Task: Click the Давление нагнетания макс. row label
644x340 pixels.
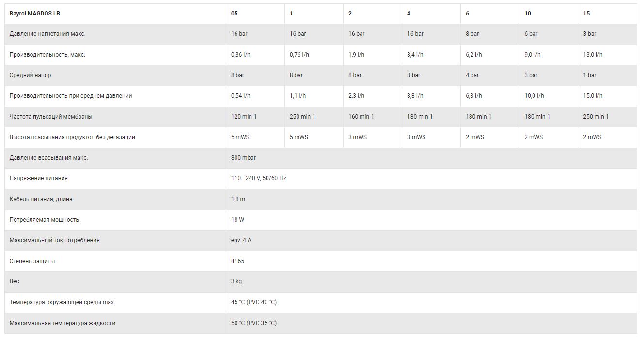Action: 47,34
